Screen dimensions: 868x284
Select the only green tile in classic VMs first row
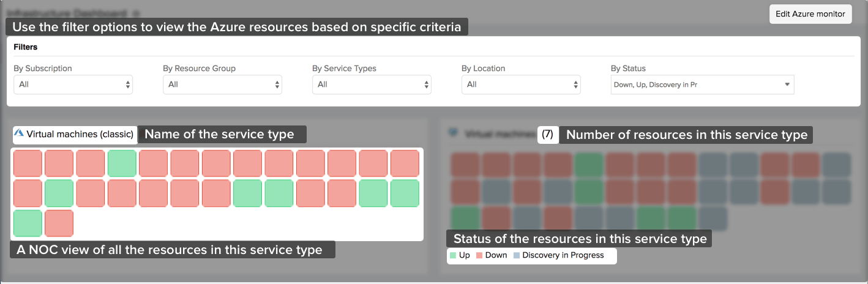(122, 163)
